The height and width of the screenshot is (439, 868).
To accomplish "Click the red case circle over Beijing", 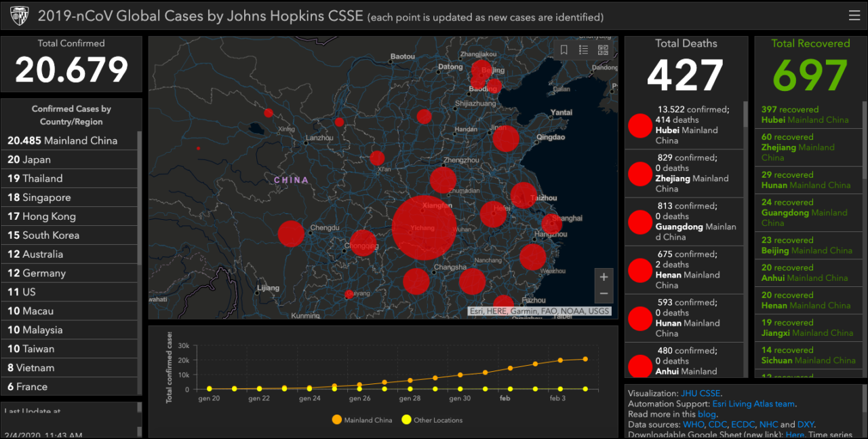I will pyautogui.click(x=481, y=70).
